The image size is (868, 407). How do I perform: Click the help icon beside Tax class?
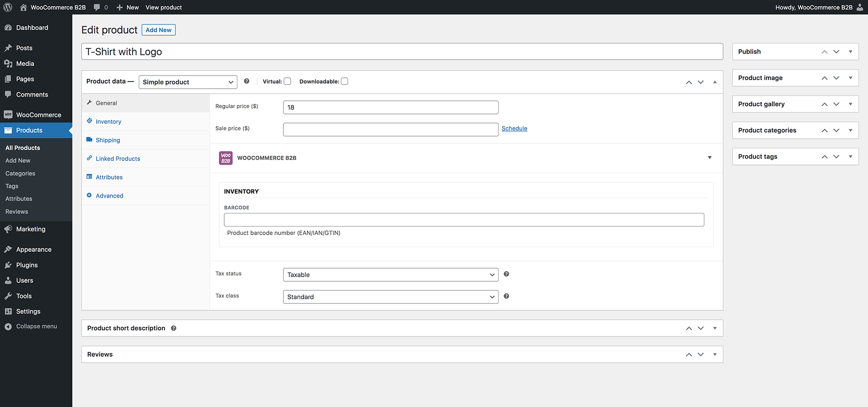click(x=506, y=296)
